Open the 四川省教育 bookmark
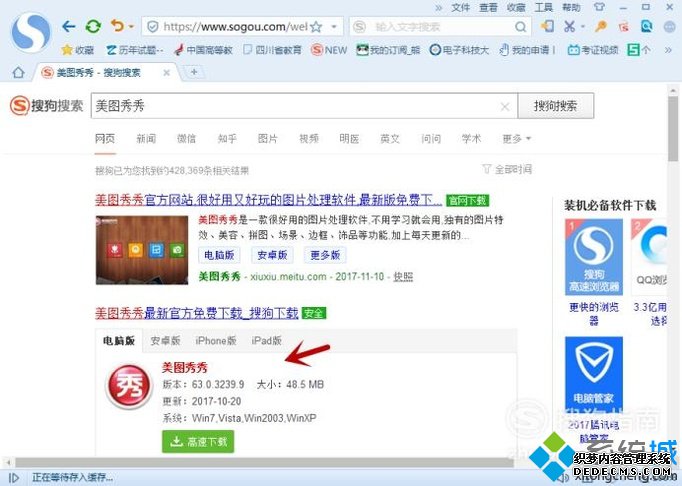 pos(272,50)
